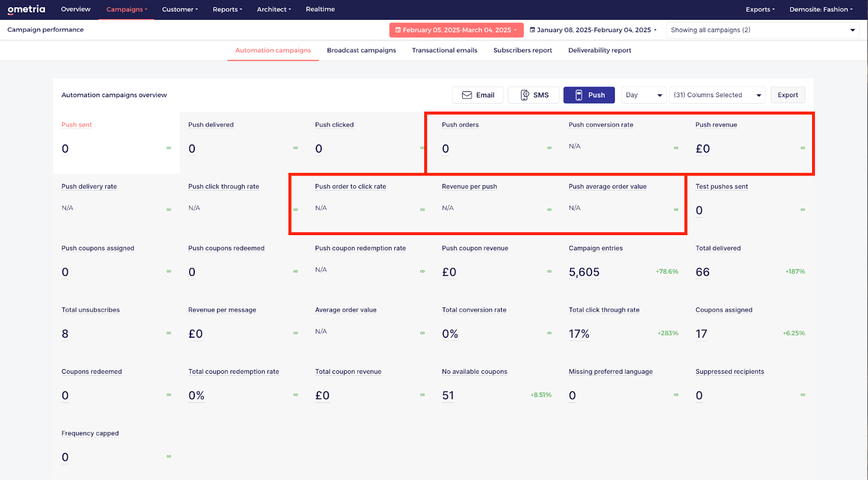This screenshot has height=480, width=868.
Task: Click the +187% change on Total delivered
Action: 795,271
